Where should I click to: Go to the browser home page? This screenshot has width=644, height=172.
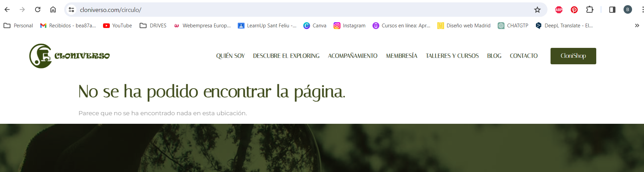53,10
